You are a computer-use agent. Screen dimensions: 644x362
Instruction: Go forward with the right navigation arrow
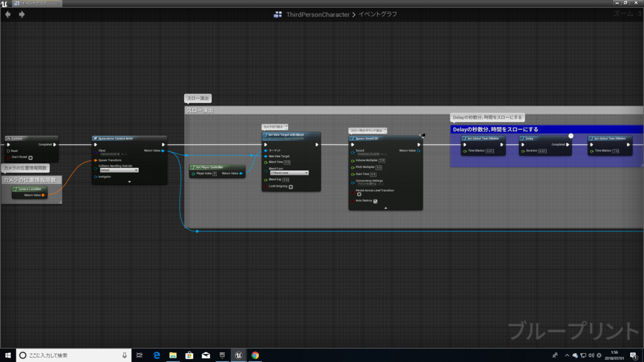(22, 14)
